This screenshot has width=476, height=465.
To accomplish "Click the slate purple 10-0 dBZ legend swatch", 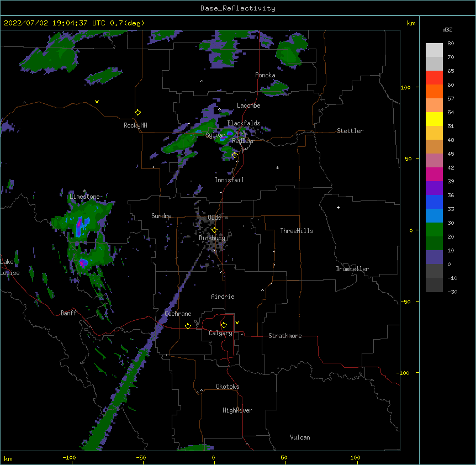I will click(434, 257).
